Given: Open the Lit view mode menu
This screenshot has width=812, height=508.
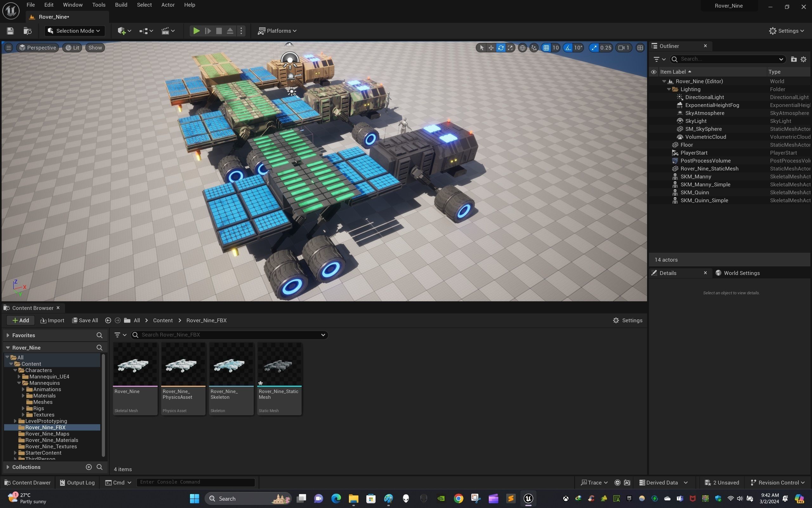Looking at the screenshot, I should point(72,48).
